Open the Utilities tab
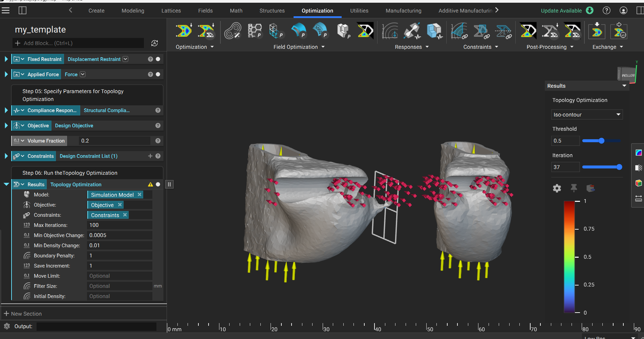644x339 pixels. pos(359,10)
